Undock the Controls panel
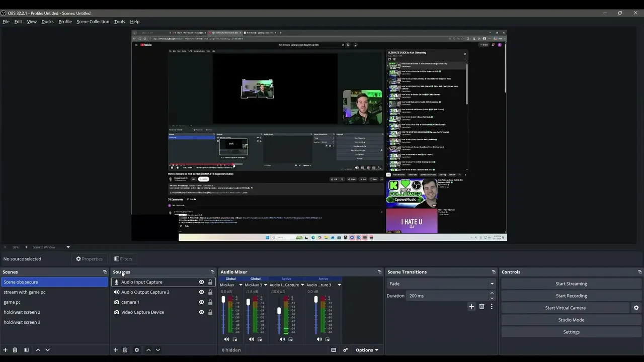 click(639, 272)
